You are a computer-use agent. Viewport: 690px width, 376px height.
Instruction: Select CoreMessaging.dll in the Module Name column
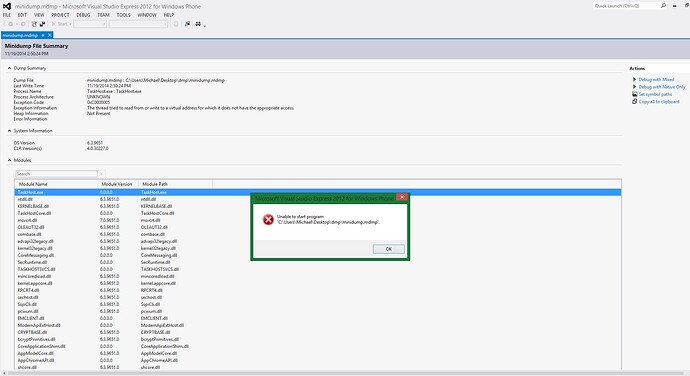click(36, 255)
